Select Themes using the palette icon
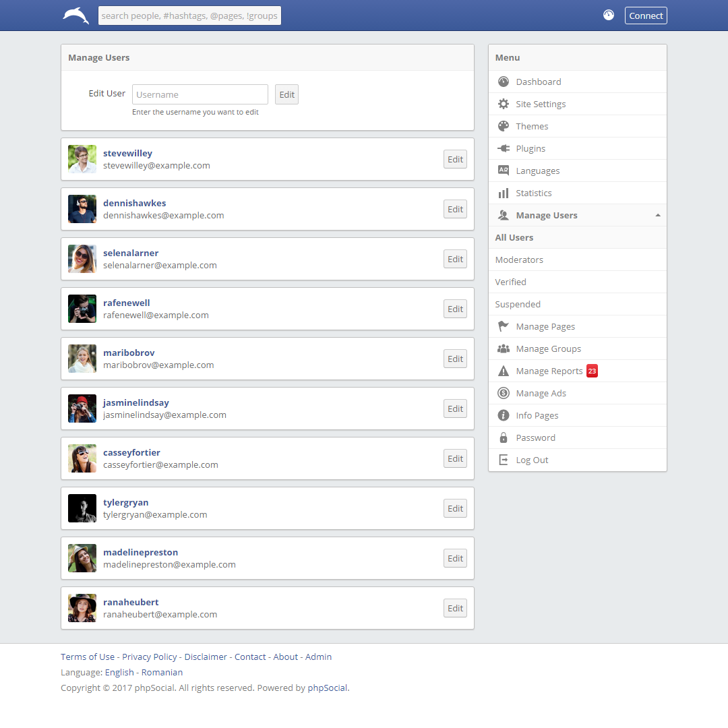The image size is (728, 728). pyautogui.click(x=502, y=126)
